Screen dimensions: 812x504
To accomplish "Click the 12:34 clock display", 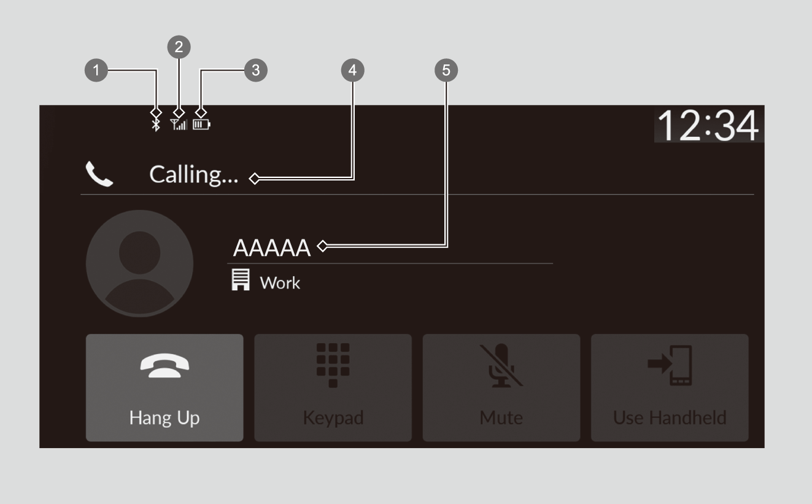I will [708, 126].
